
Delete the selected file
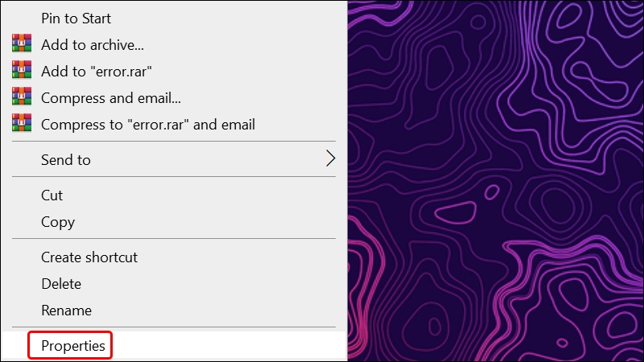click(x=61, y=283)
